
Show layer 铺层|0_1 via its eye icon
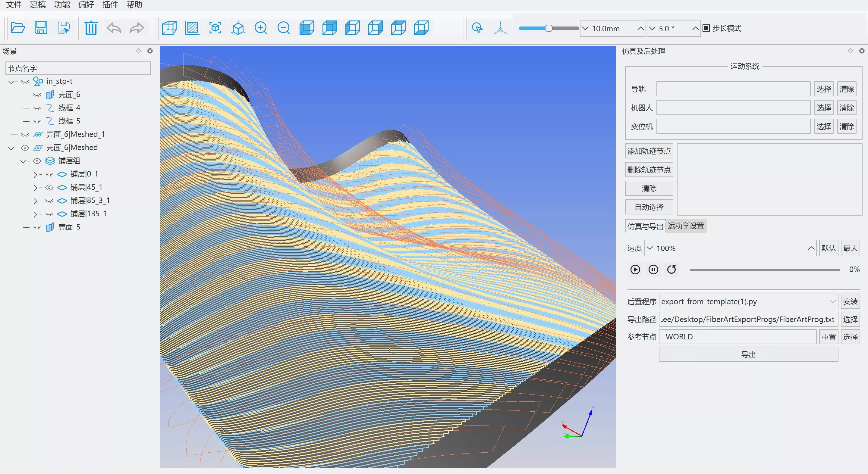[49, 174]
